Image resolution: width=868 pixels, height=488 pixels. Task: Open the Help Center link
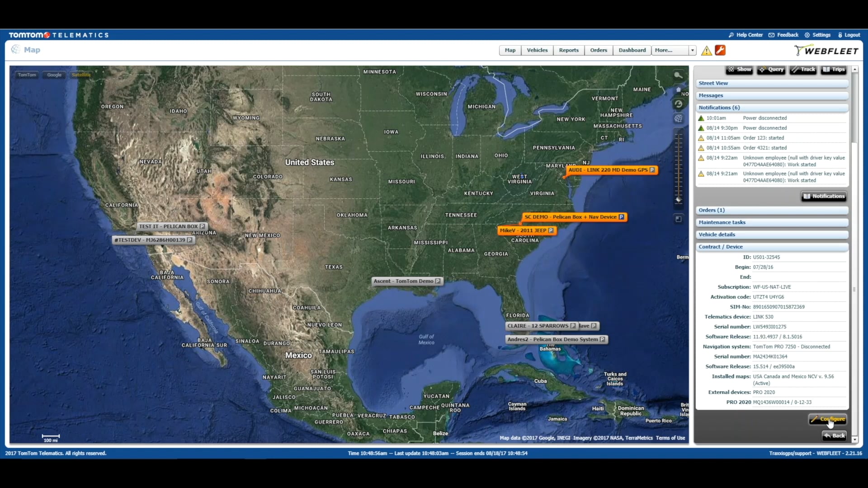pyautogui.click(x=745, y=35)
